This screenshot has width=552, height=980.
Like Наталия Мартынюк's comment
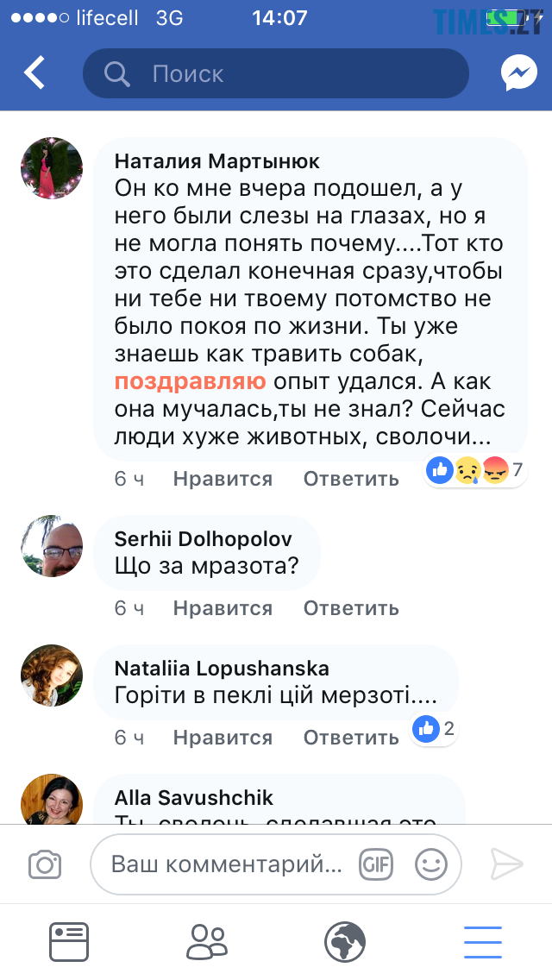point(223,479)
